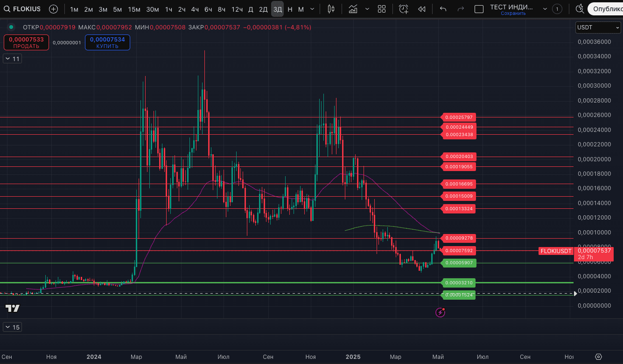Open the candlestick chart type selector
This screenshot has height=364, width=623.
pyautogui.click(x=331, y=9)
